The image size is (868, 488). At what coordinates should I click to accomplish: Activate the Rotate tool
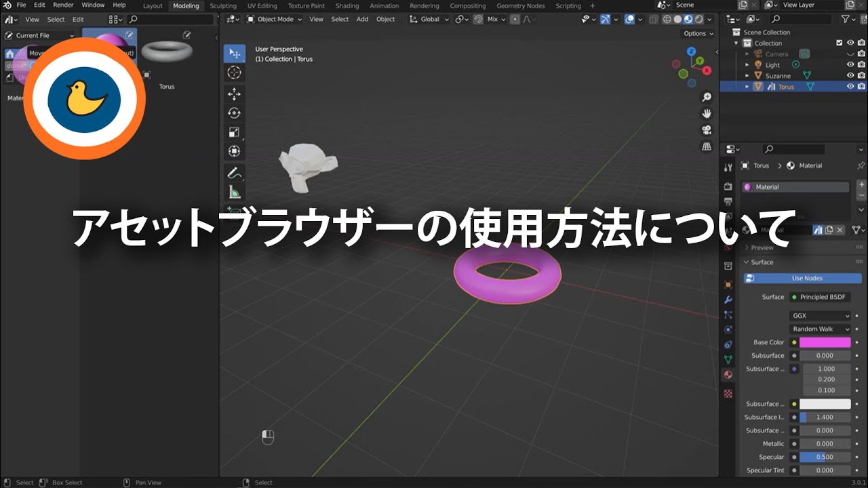pos(235,113)
